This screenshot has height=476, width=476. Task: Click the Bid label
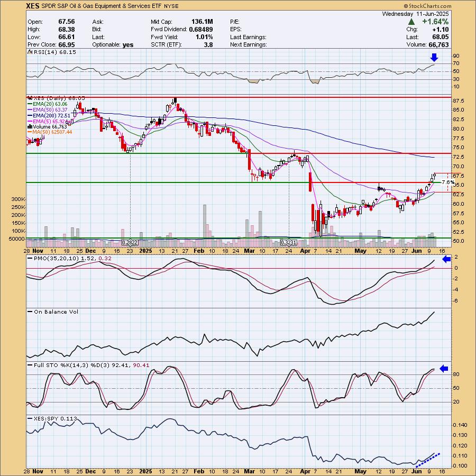[97, 30]
